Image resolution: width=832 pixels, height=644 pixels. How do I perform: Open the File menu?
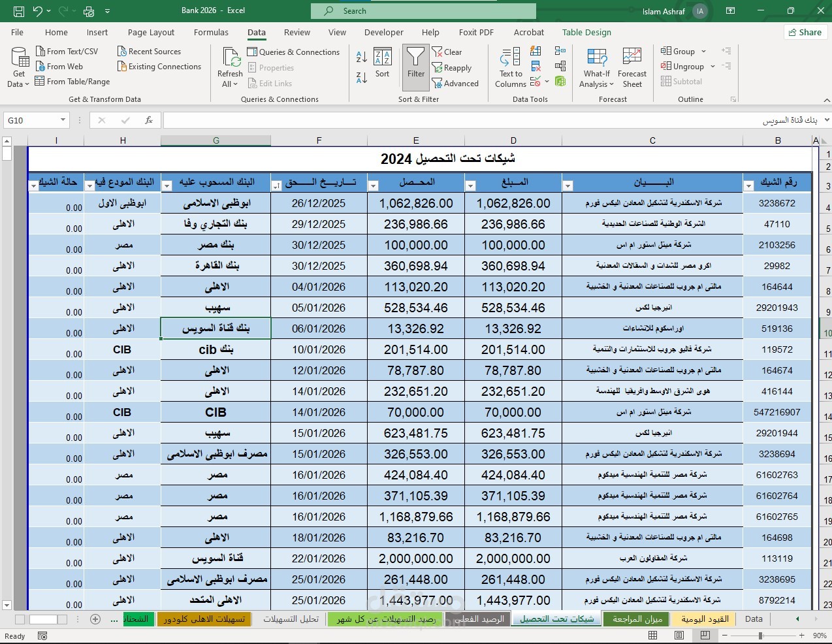point(18,32)
